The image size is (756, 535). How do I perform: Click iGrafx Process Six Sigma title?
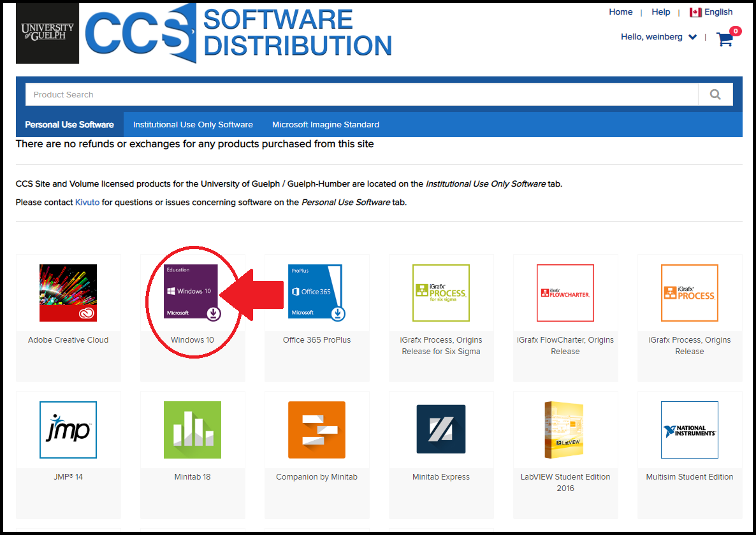click(x=441, y=346)
